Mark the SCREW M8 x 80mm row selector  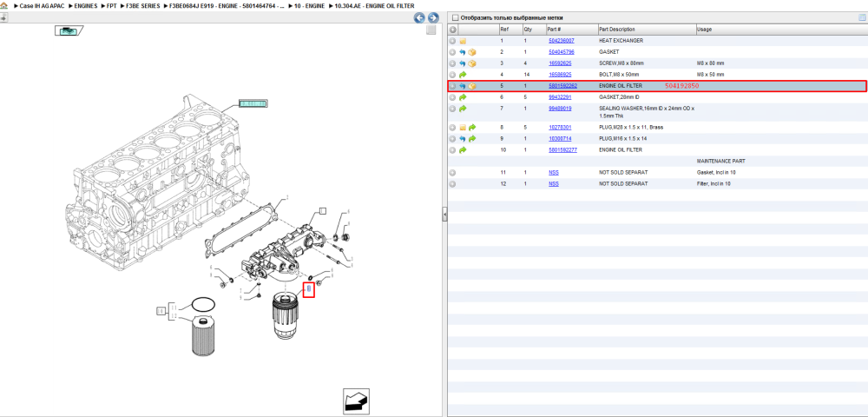453,63
